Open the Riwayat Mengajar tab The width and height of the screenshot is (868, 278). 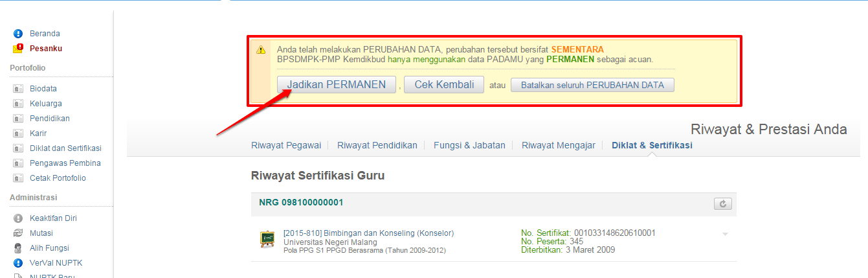click(x=559, y=145)
